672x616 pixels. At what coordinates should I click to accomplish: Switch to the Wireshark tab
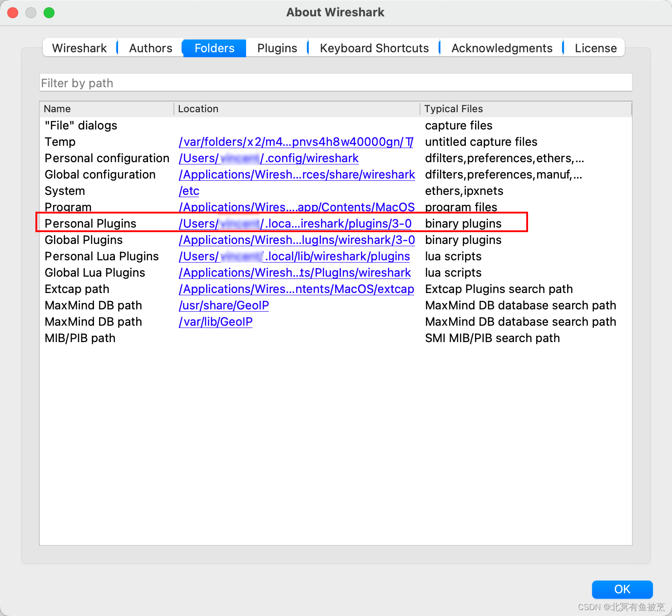[x=79, y=48]
